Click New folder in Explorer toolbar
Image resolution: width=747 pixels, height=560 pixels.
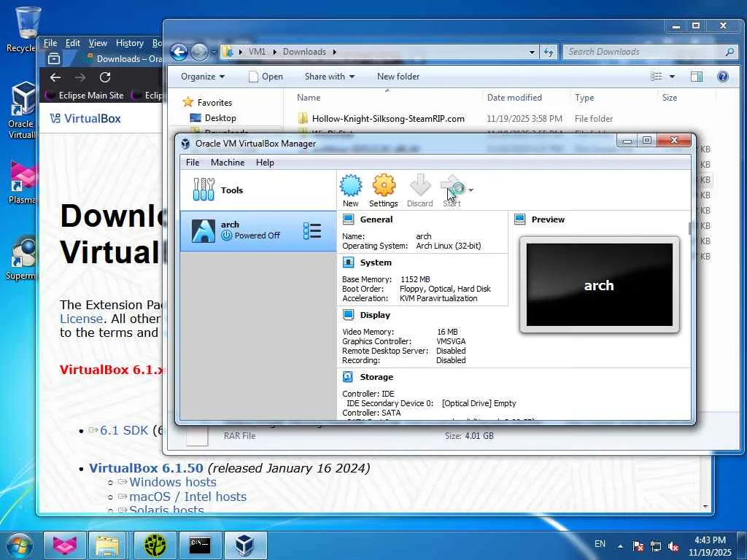(x=398, y=77)
